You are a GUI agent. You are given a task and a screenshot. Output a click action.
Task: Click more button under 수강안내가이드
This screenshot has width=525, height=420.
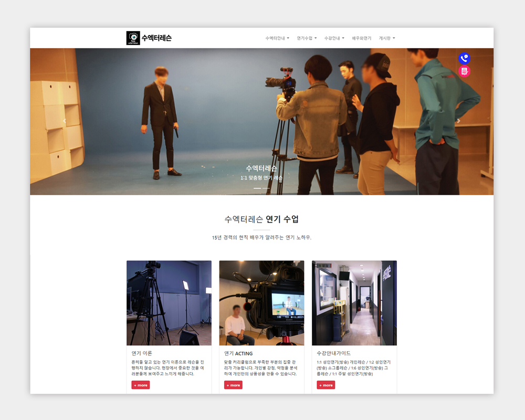[x=326, y=385]
